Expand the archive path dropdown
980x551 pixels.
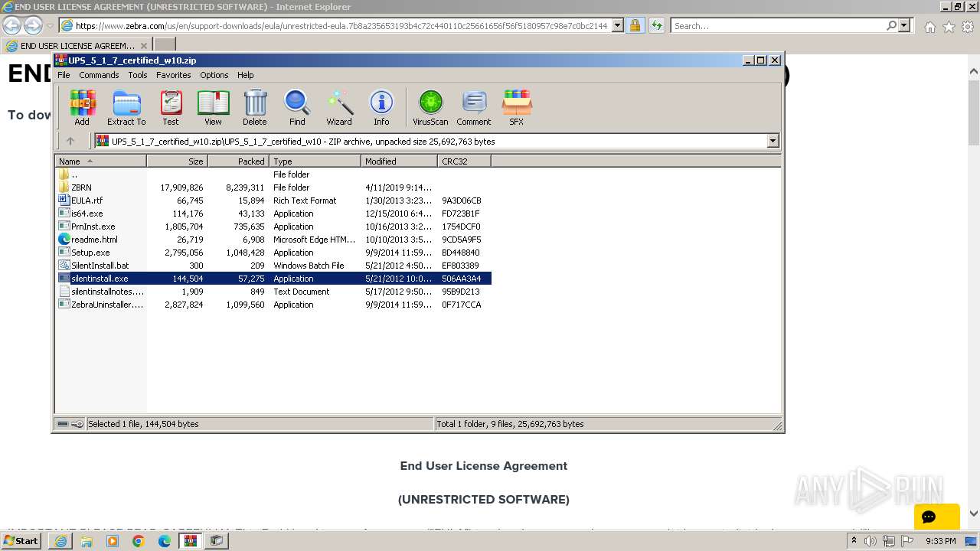[x=773, y=141]
